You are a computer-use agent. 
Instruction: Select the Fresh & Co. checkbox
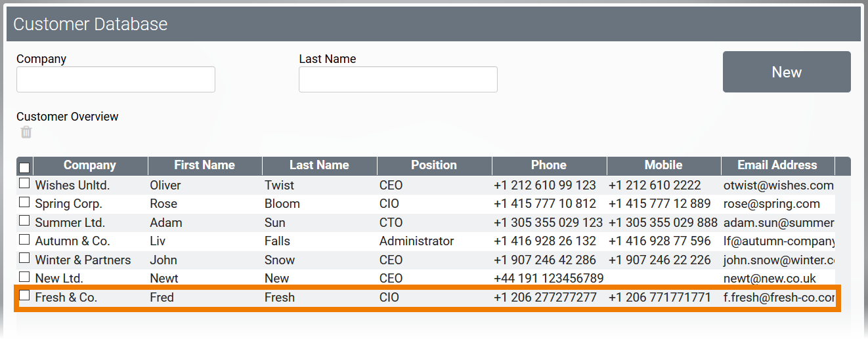pyautogui.click(x=24, y=296)
